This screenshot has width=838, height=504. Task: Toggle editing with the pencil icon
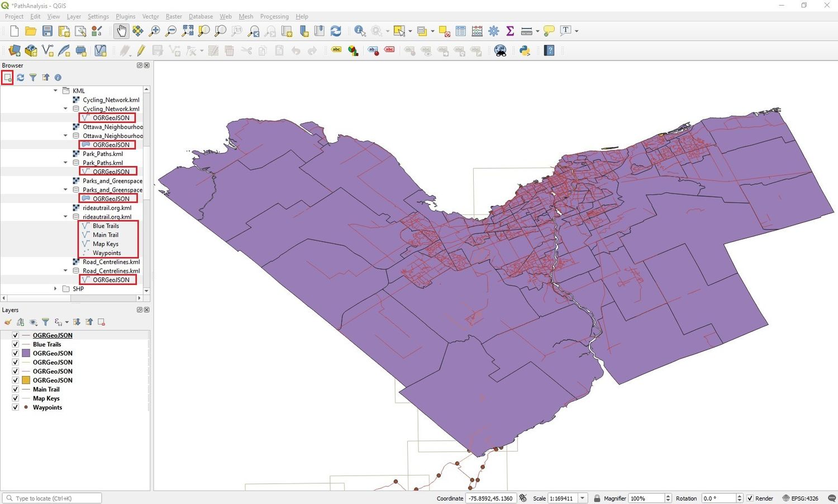[x=140, y=51]
